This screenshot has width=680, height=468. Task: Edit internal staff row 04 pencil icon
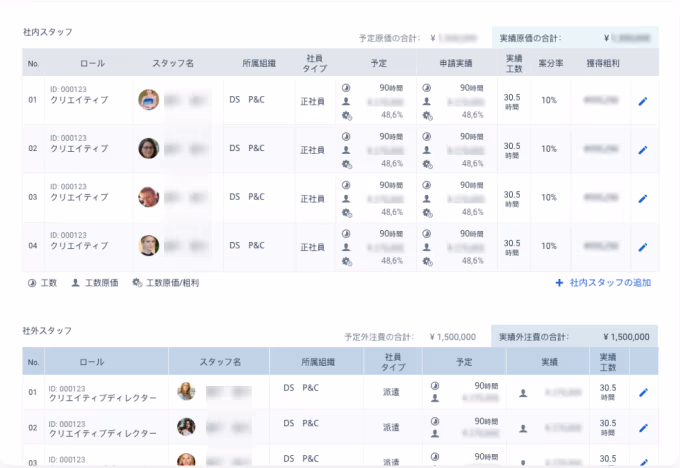tap(643, 247)
